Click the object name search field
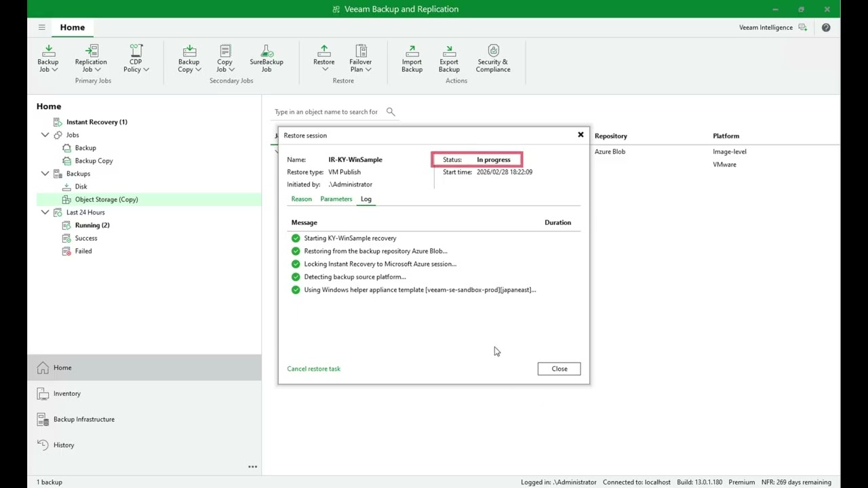868x488 pixels. click(327, 112)
